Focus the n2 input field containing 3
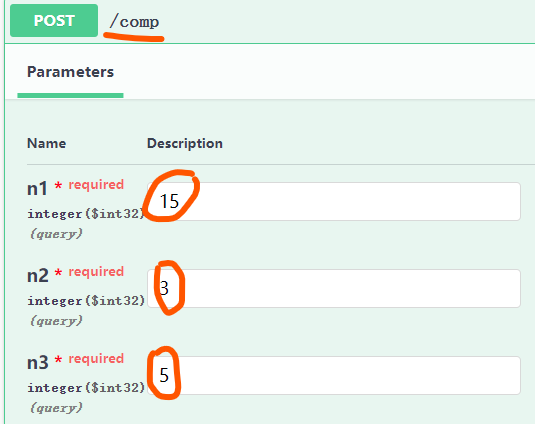 (x=334, y=288)
